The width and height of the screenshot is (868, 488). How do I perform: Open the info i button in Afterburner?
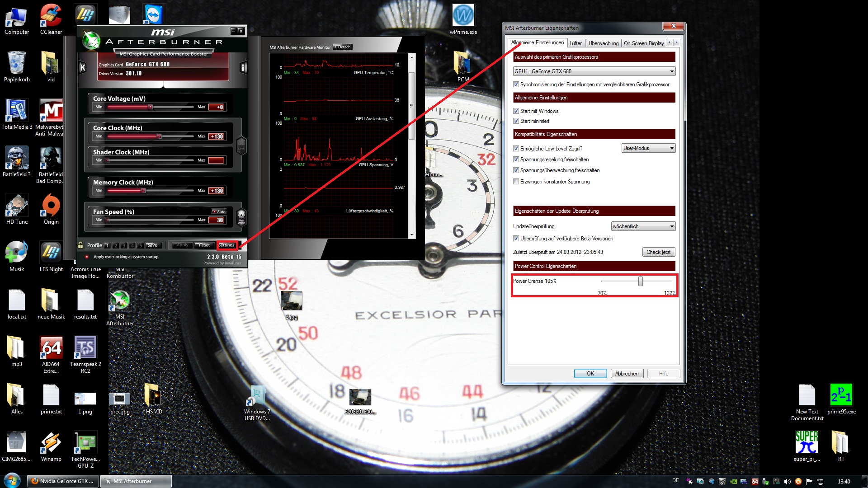(x=243, y=68)
